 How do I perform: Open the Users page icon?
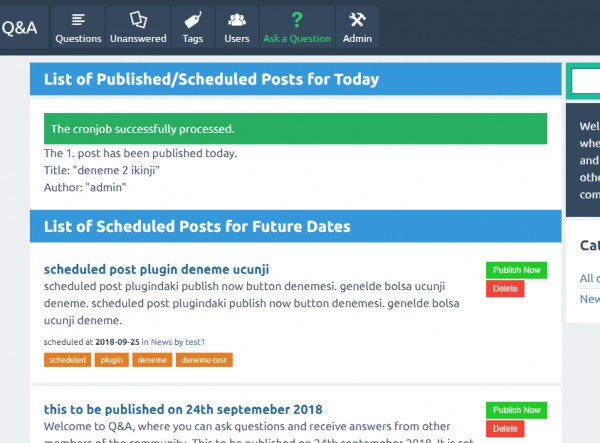237,19
